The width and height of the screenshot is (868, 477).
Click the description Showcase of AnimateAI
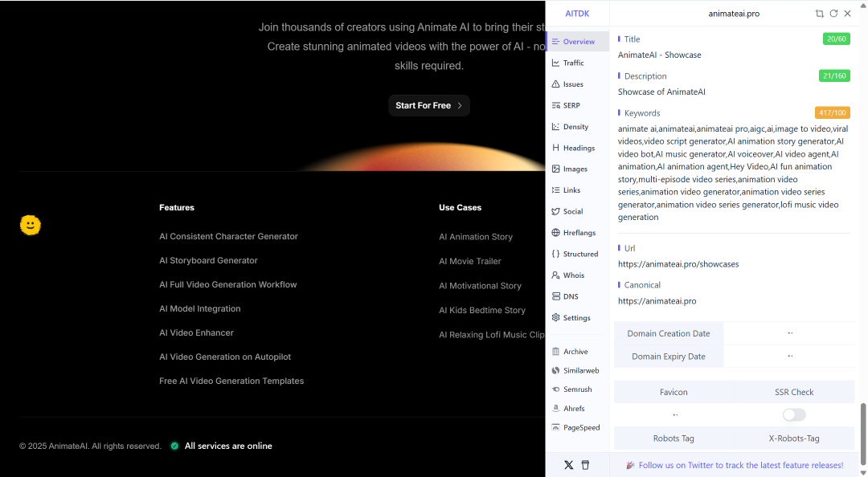point(661,92)
